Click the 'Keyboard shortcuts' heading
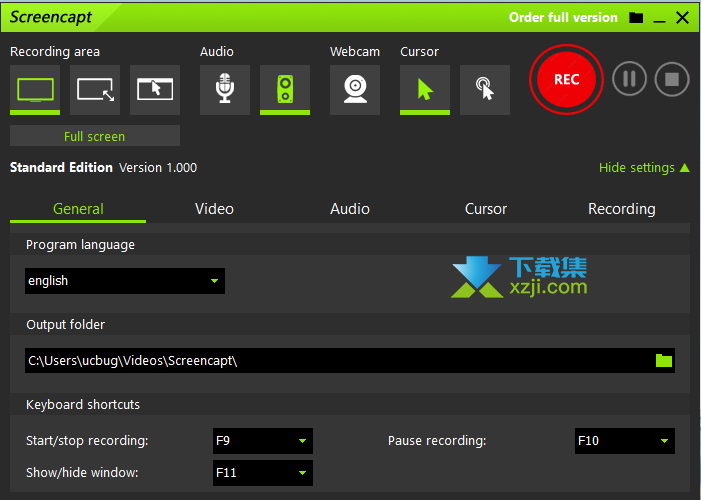 click(x=83, y=405)
